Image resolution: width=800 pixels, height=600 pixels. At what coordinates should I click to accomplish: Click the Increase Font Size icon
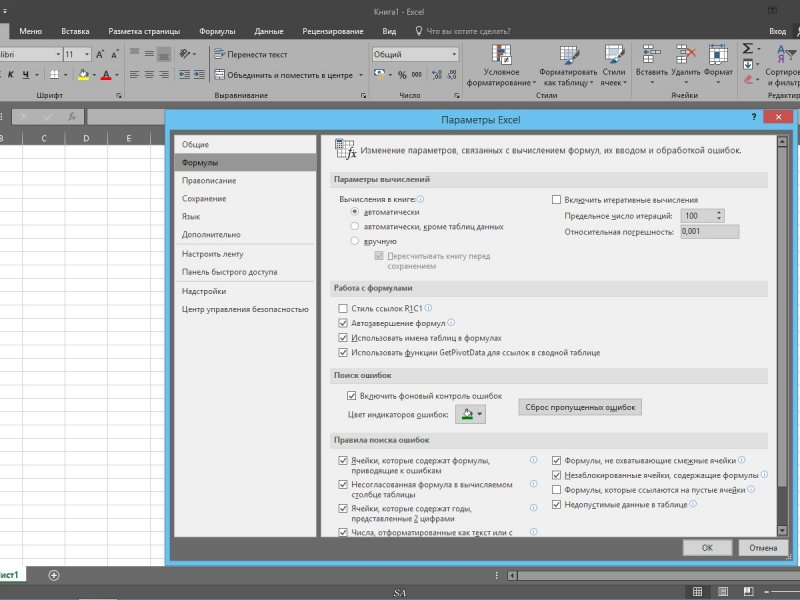point(100,54)
